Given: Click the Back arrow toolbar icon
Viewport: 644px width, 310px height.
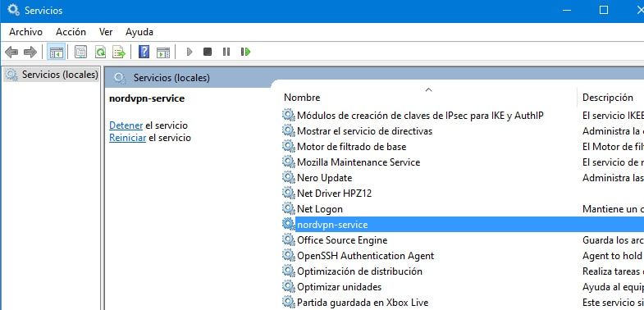Looking at the screenshot, I should click(11, 52).
